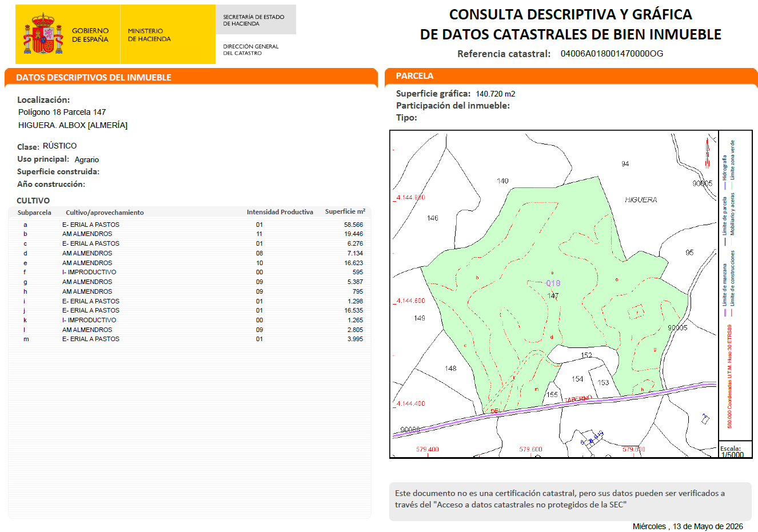Select the main use value 'Agrario'
The width and height of the screenshot is (758, 532).
[x=87, y=159]
